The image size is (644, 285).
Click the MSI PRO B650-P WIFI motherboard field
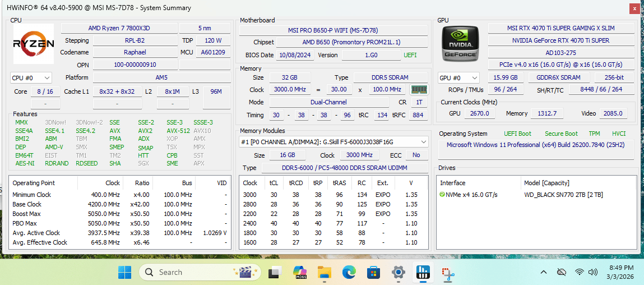[333, 30]
